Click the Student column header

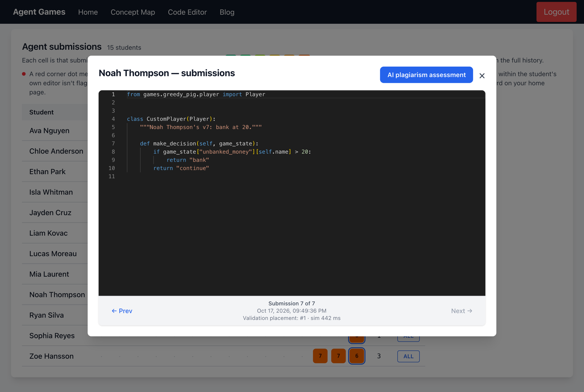(x=41, y=112)
